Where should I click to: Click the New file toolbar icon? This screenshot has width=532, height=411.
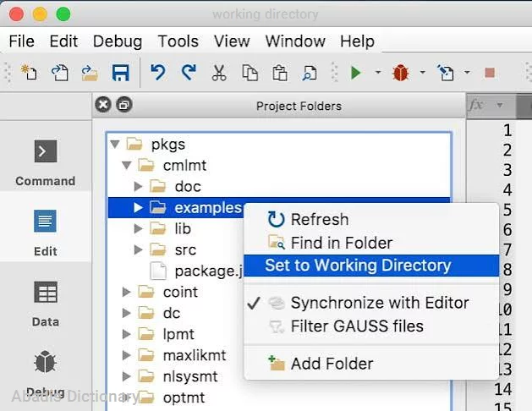coord(29,73)
